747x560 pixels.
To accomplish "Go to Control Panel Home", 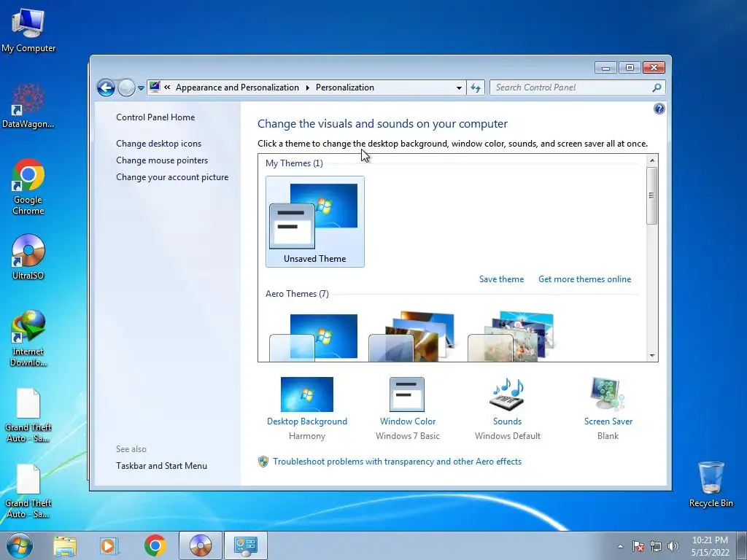I will (155, 117).
